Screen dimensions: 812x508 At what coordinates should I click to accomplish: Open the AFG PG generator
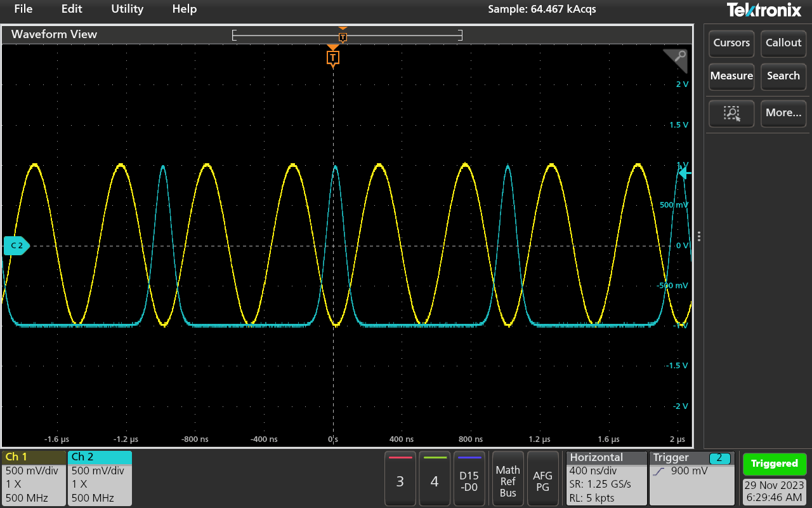point(543,479)
